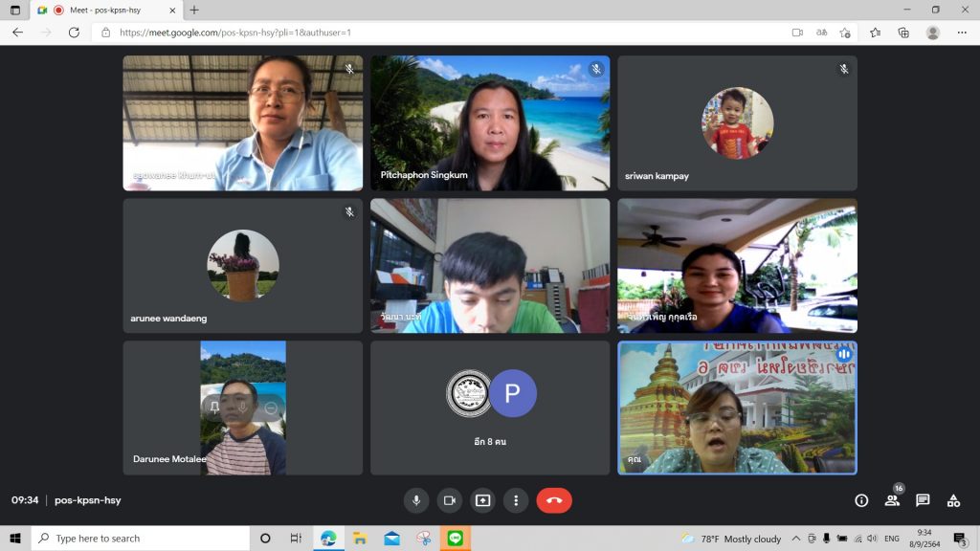Turn off camera in Meet controls
This screenshot has height=551, width=980.
[450, 500]
